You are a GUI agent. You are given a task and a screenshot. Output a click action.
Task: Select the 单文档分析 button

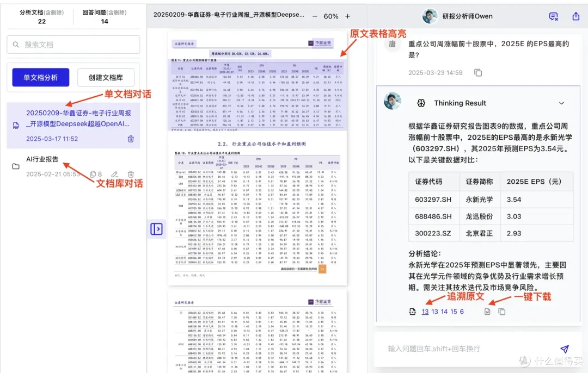[40, 78]
